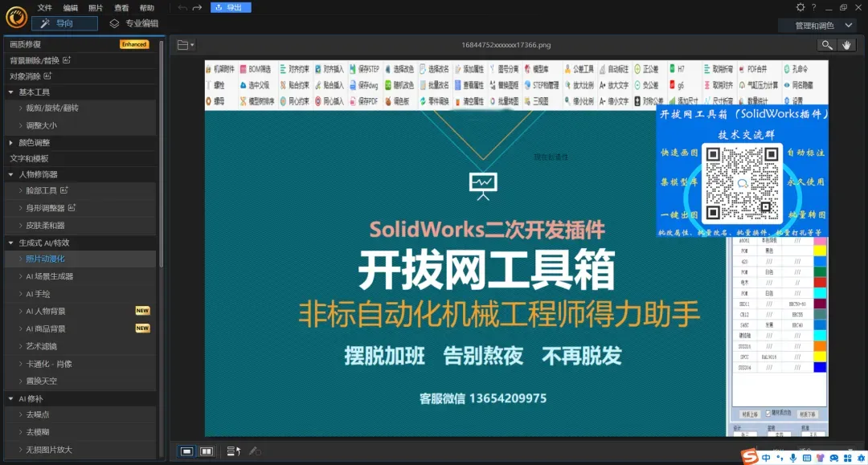Open 去模糊 item
868x465 pixels.
click(80, 432)
